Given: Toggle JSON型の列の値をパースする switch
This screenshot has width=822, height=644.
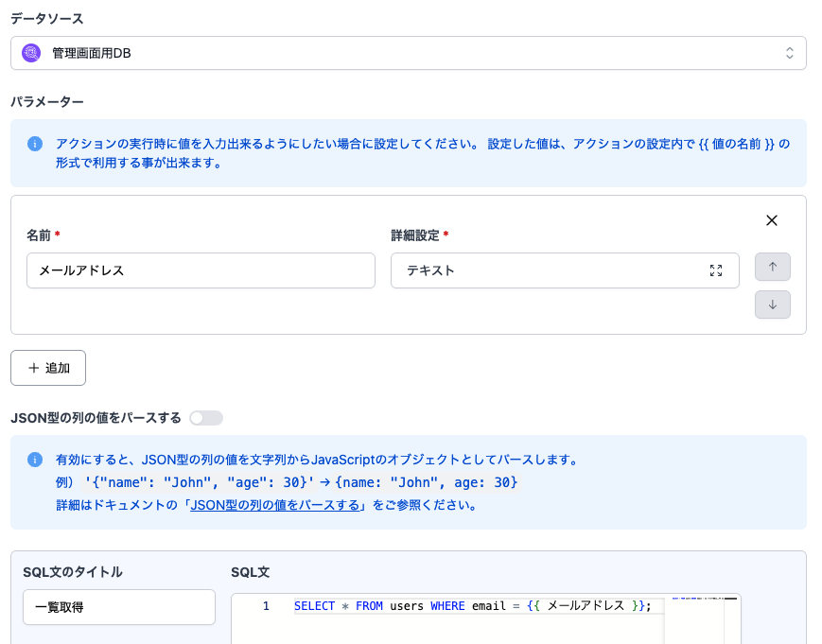Looking at the screenshot, I should point(206,418).
